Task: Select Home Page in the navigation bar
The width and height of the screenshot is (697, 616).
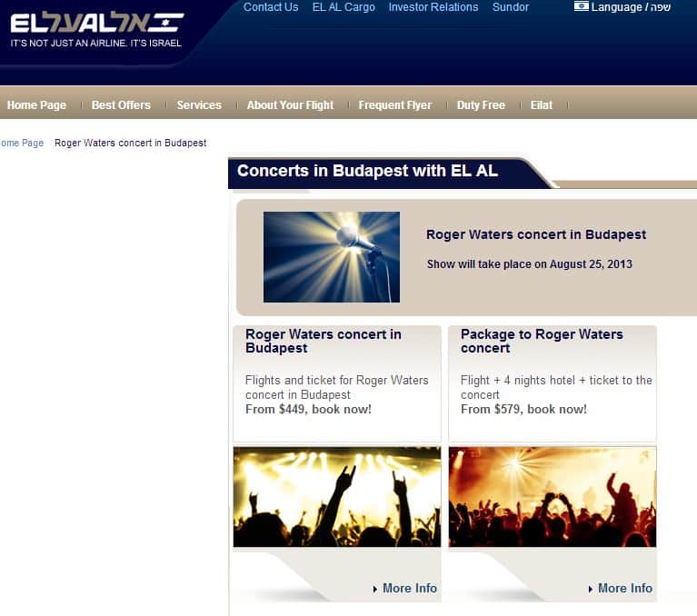Action: pyautogui.click(x=36, y=105)
